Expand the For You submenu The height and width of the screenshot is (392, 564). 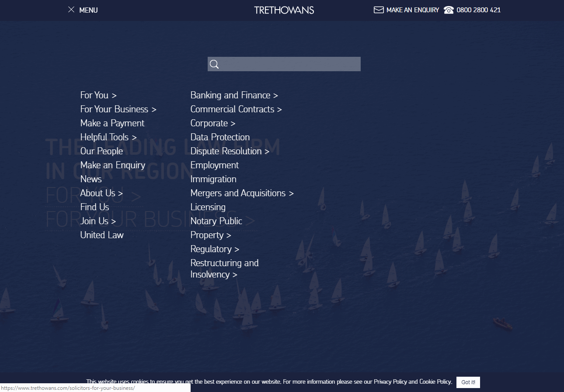pyautogui.click(x=98, y=95)
